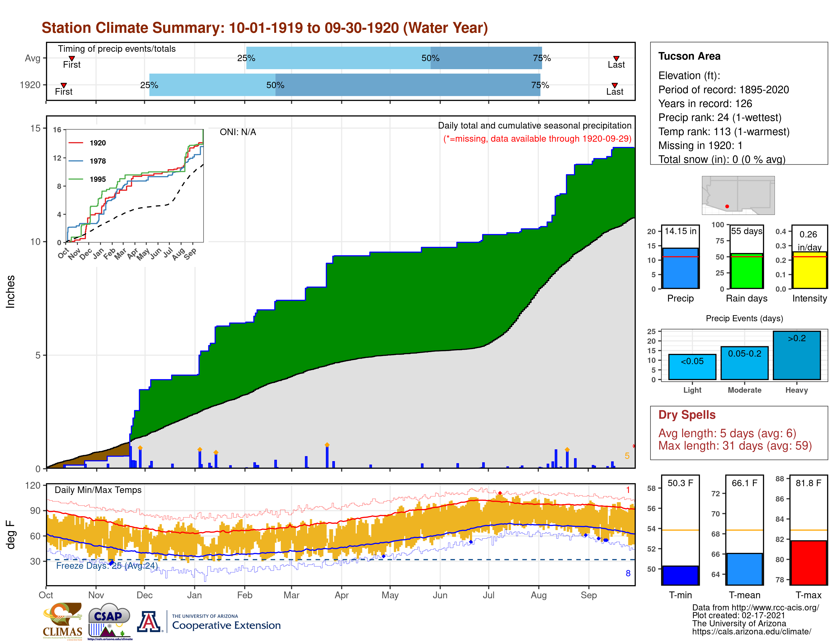Viewport: 834px width, 644px height.
Task: Click the Avg row 'First' red triangle marker
Action: click(x=72, y=58)
